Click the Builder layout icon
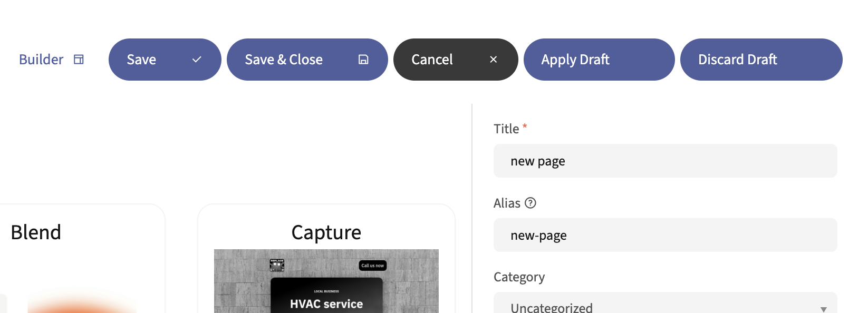868x313 pixels. (x=79, y=60)
